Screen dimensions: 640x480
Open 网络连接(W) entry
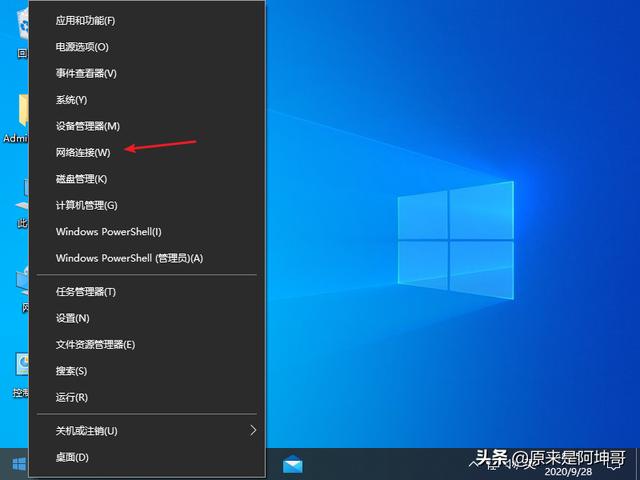coord(147,153)
